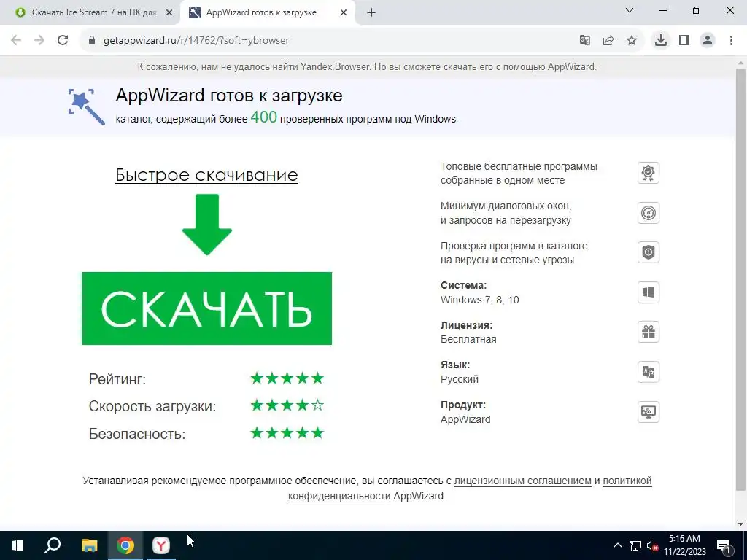Open File Explorer from the taskbar
The width and height of the screenshot is (747, 560).
click(x=89, y=545)
